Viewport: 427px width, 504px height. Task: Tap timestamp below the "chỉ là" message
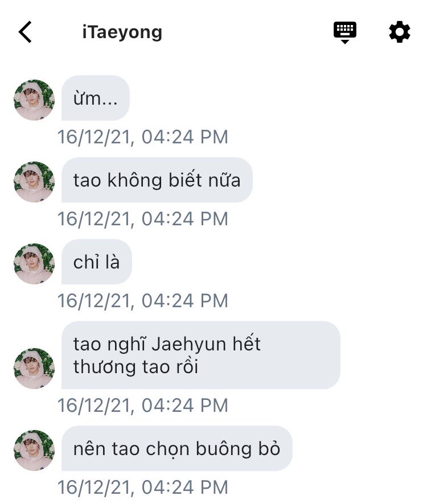click(x=143, y=300)
